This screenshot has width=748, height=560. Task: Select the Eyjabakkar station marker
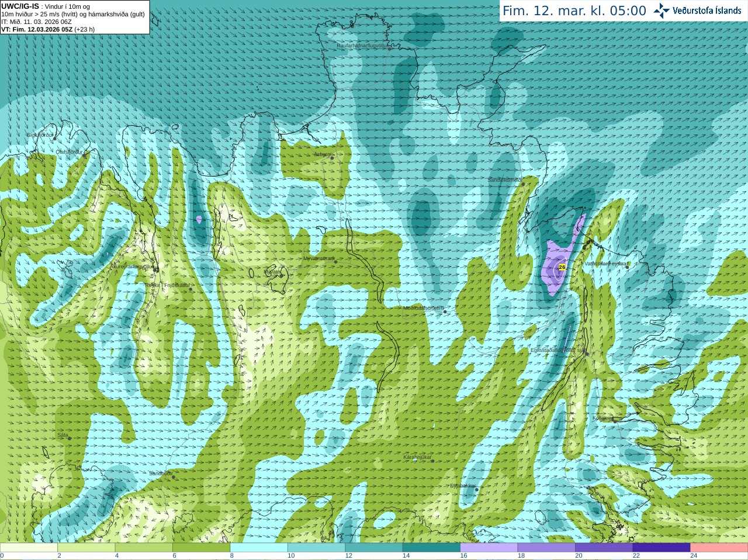[477, 489]
